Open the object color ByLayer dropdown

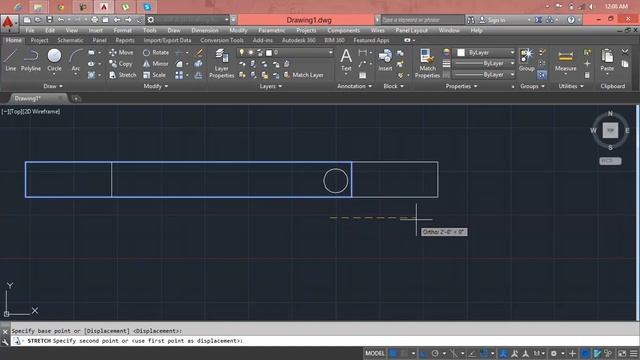point(485,53)
